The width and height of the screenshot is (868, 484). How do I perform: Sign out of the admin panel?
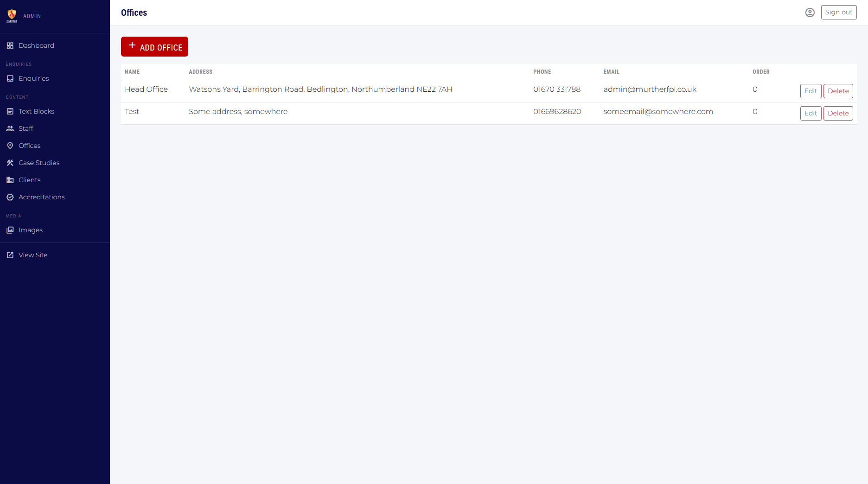[x=838, y=13]
